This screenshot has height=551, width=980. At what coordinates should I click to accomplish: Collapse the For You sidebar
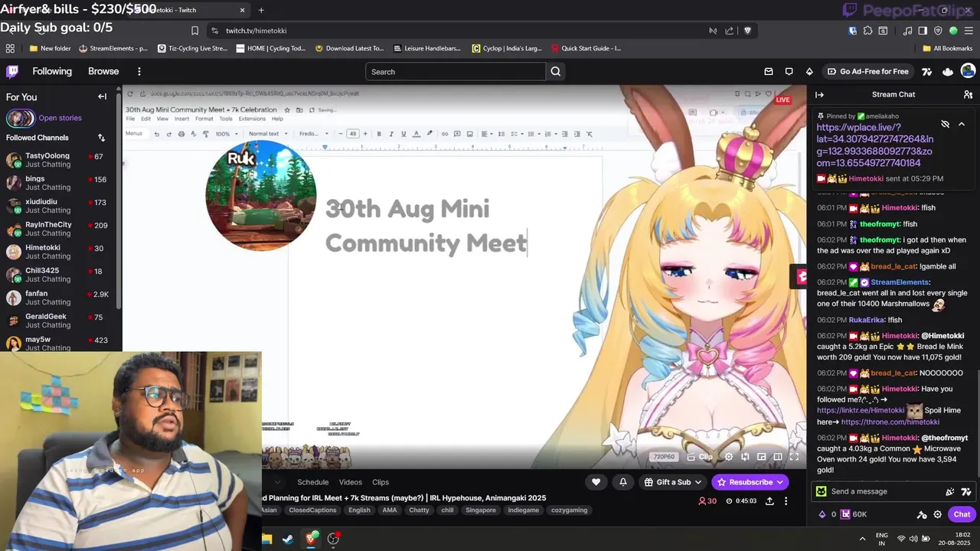pos(102,96)
